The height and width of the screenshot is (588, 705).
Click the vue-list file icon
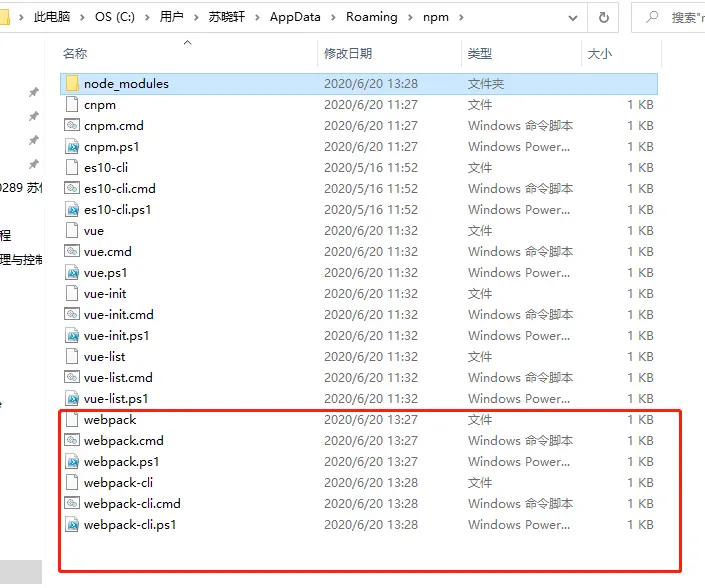point(72,356)
